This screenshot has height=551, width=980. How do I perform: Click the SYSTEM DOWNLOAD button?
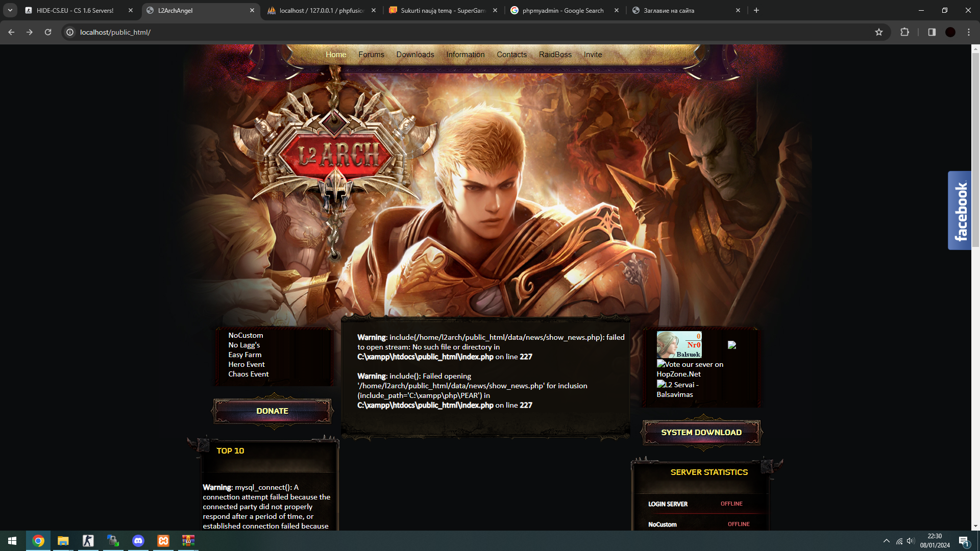(701, 433)
